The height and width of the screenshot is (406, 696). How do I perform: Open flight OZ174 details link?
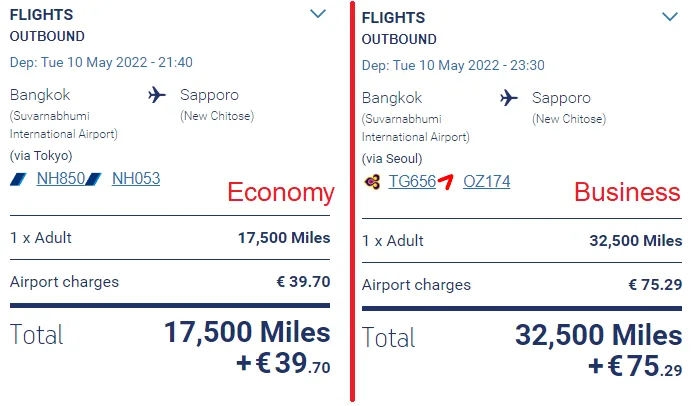487,181
